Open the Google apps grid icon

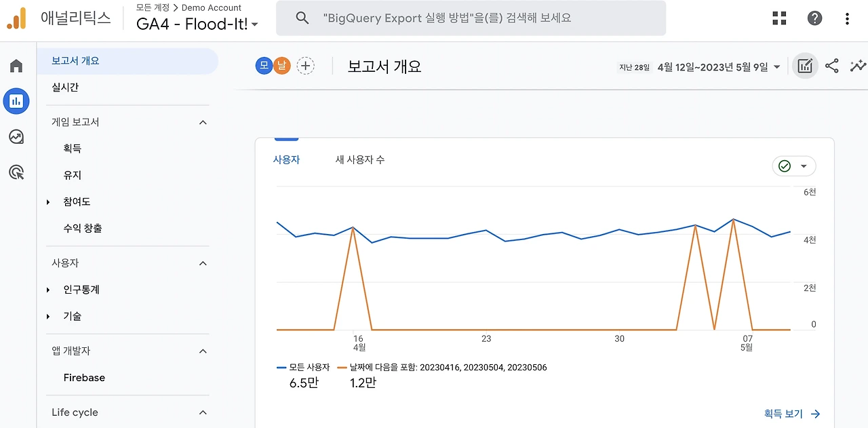[779, 18]
